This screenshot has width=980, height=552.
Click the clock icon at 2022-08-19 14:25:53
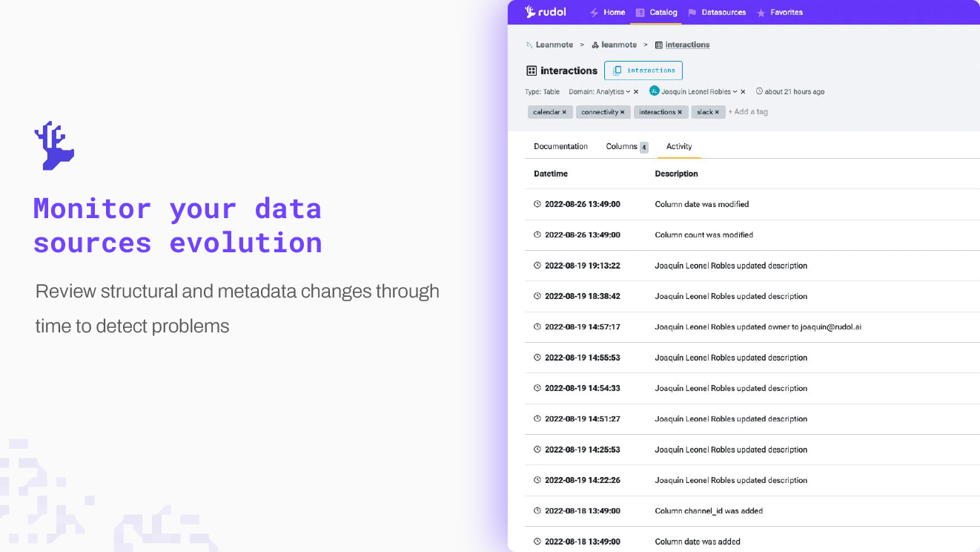click(x=537, y=450)
